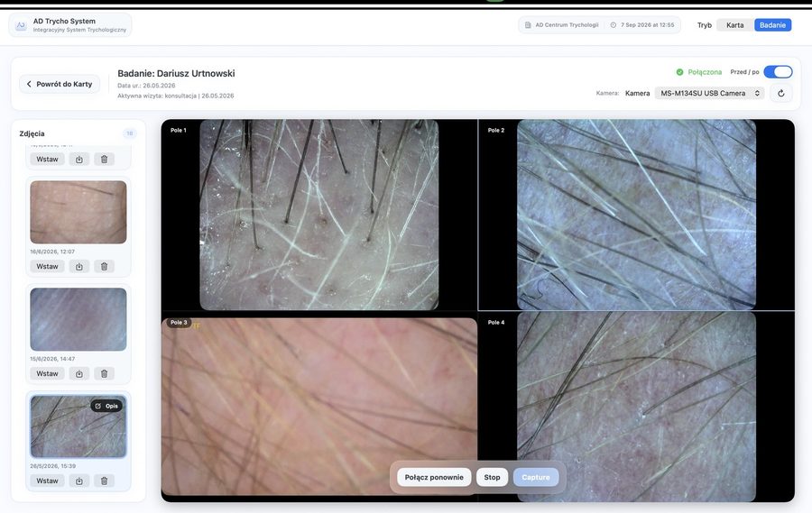Select the thumbnail dated 16/6/2026, 12:07
The height and width of the screenshot is (513, 812).
(78, 212)
